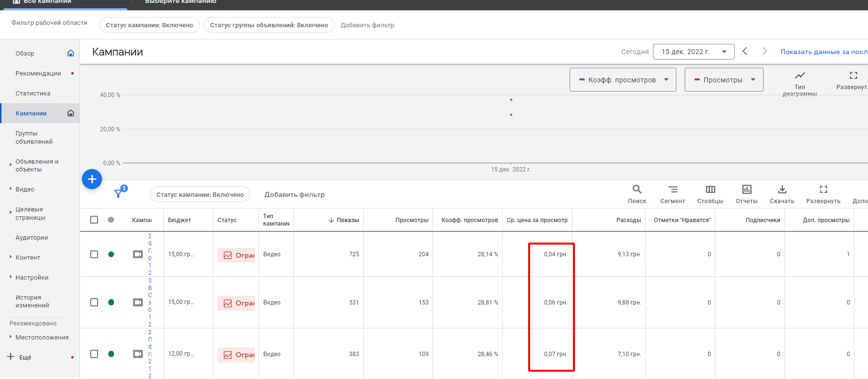
Task: Check the row with 383 impressions
Action: [x=94, y=354]
